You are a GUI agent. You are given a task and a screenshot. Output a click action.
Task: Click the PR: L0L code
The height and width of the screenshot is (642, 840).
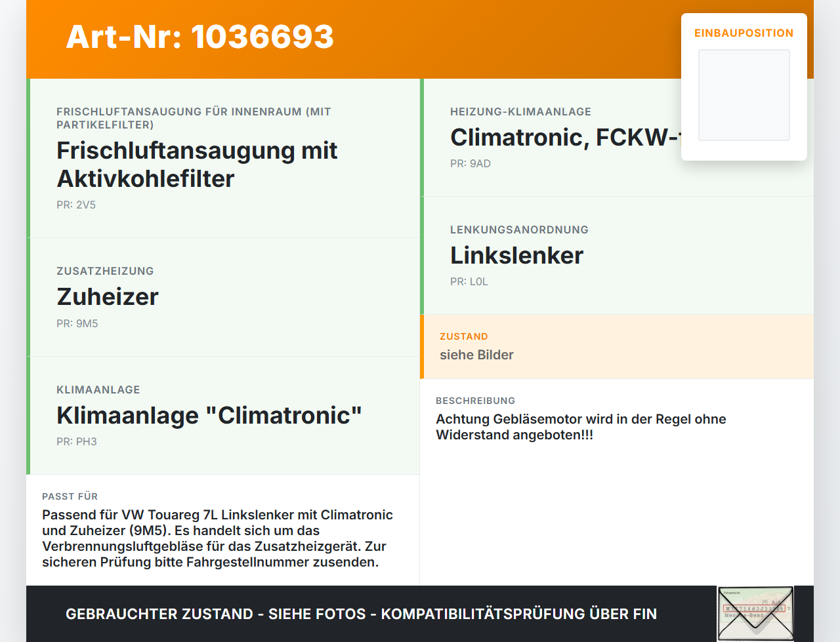[x=469, y=281]
